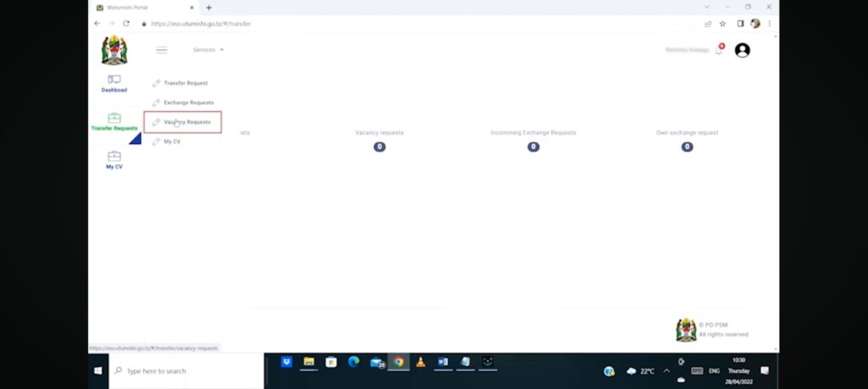This screenshot has height=389, width=868.
Task: Launch VLC media player from the taskbar
Action: point(420,362)
